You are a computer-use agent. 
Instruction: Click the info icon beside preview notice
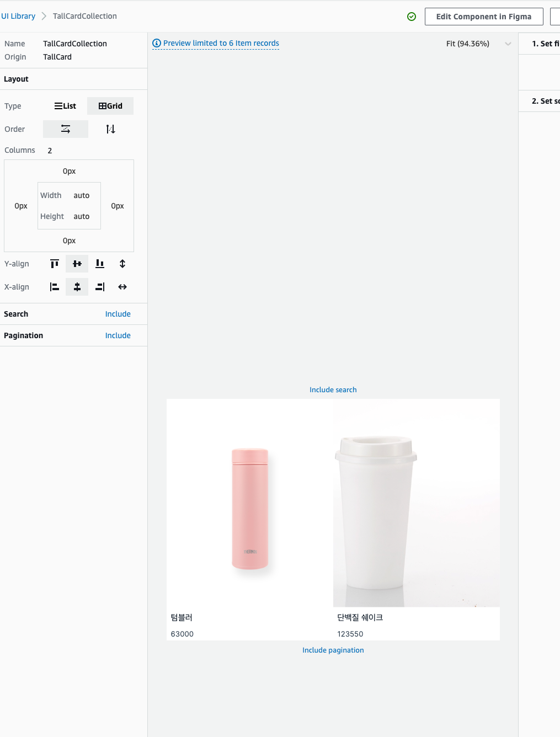pos(157,43)
